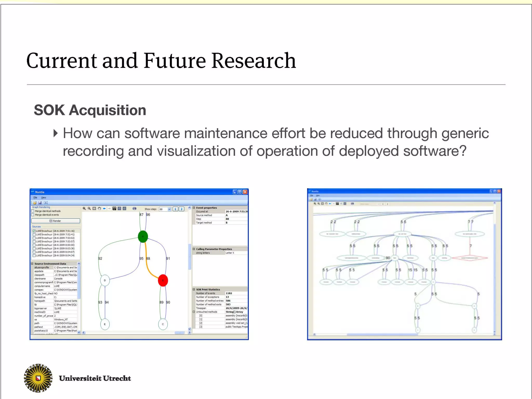Click the blurred Nuntia screenshot on the right
The height and width of the screenshot is (399, 532).
(404, 264)
